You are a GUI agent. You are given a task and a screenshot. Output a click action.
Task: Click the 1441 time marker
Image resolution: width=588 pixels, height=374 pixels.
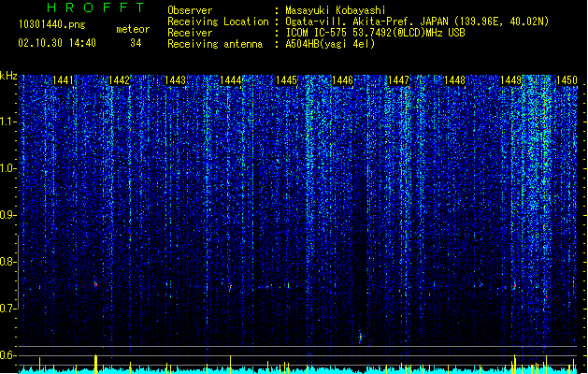click(x=63, y=80)
